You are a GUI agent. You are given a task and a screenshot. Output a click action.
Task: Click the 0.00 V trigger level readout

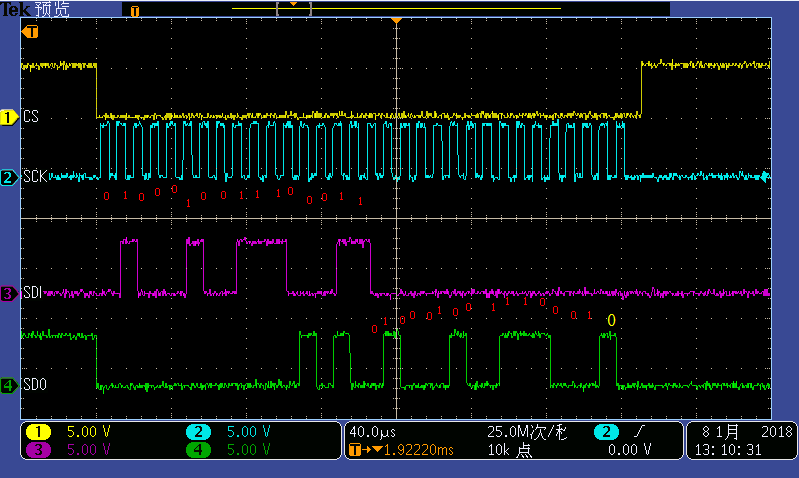click(629, 450)
